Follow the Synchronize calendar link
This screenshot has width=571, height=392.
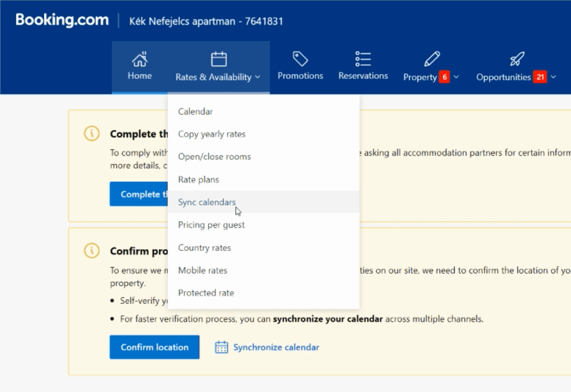pyautogui.click(x=276, y=347)
